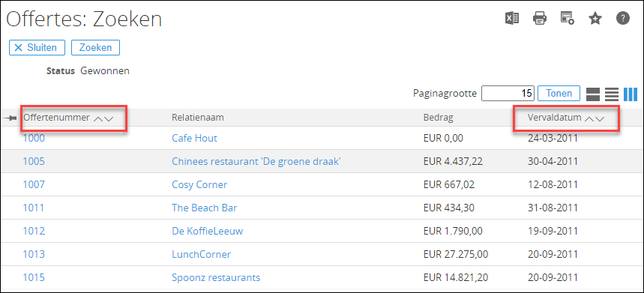Sort Offertenummer descending with down arrow

[109, 118]
